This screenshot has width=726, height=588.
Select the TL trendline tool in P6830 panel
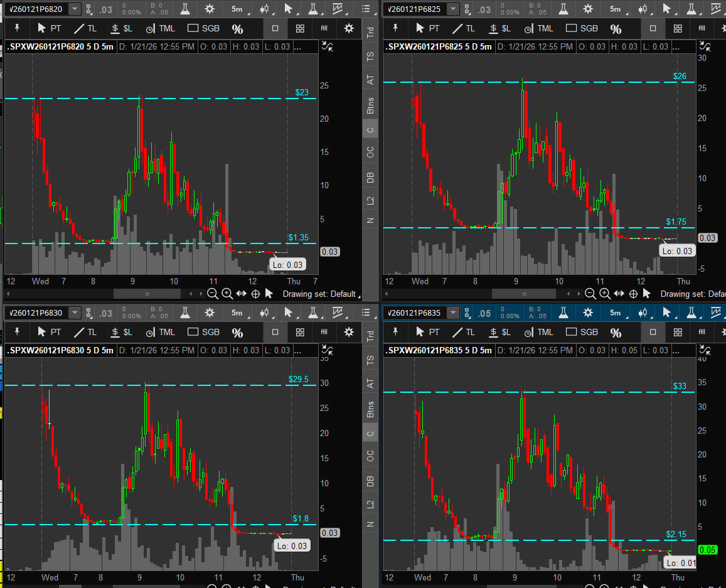85,332
